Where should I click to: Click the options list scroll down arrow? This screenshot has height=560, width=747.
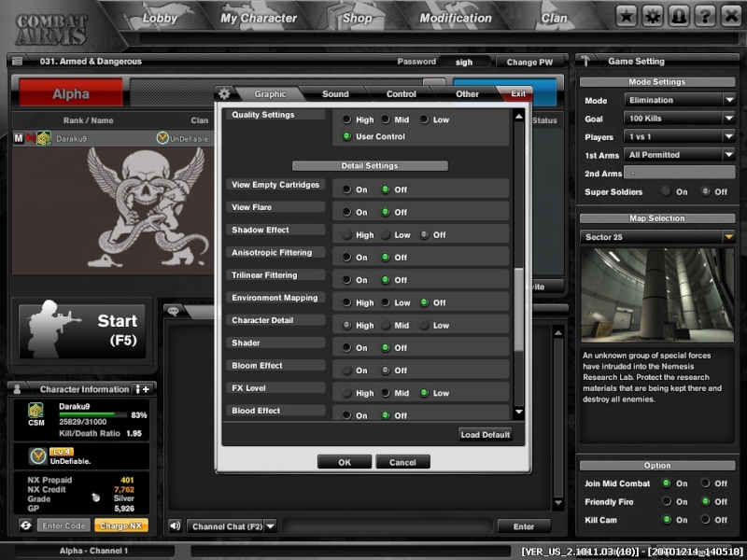coord(519,412)
